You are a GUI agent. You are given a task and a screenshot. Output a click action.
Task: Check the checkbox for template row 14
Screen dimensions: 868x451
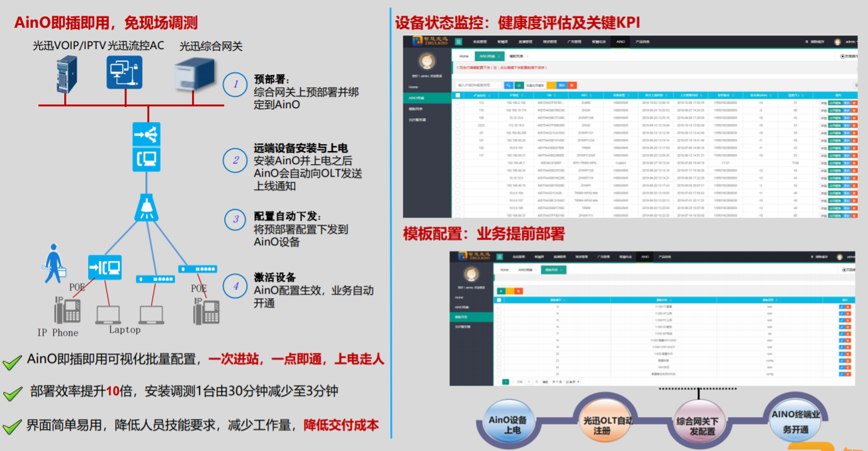499,313
